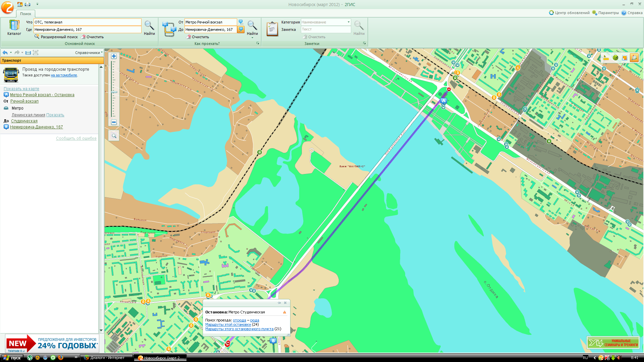Click the forward arrow in the side panel
Image resolution: width=644 pixels, height=362 pixels.
pyautogui.click(x=17, y=53)
